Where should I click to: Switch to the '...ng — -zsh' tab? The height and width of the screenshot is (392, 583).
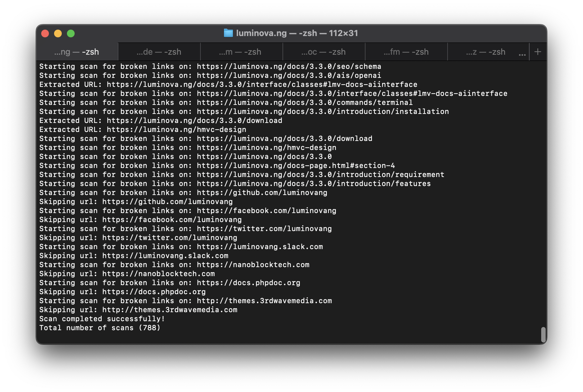coord(77,52)
